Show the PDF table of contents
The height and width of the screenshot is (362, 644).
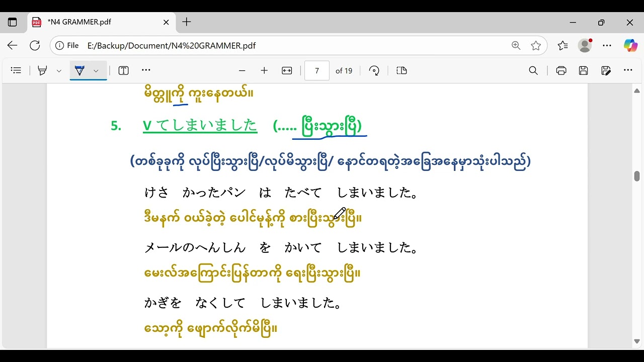16,70
